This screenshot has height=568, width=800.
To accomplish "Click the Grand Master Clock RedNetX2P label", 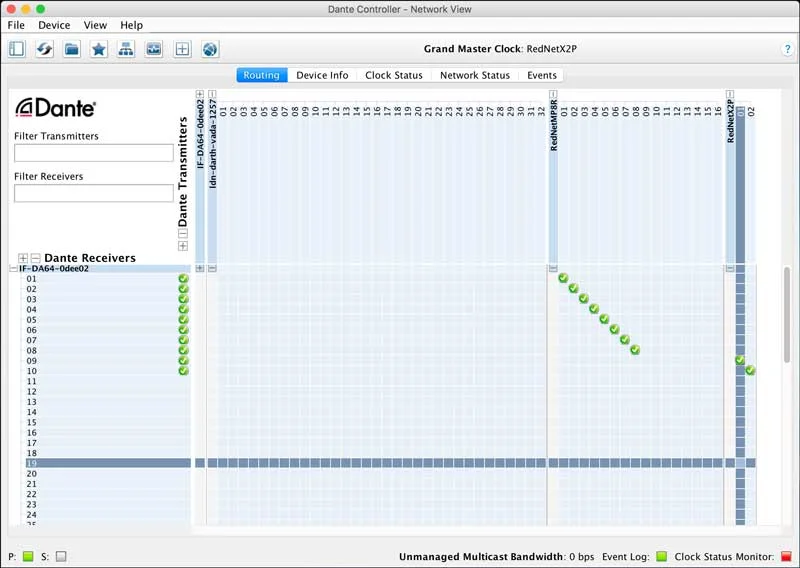I will (500, 49).
